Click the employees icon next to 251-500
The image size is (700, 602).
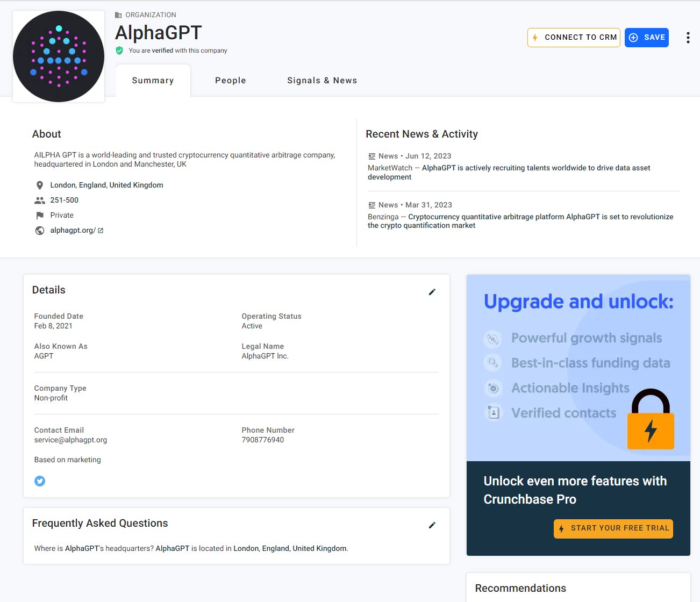pos(40,200)
